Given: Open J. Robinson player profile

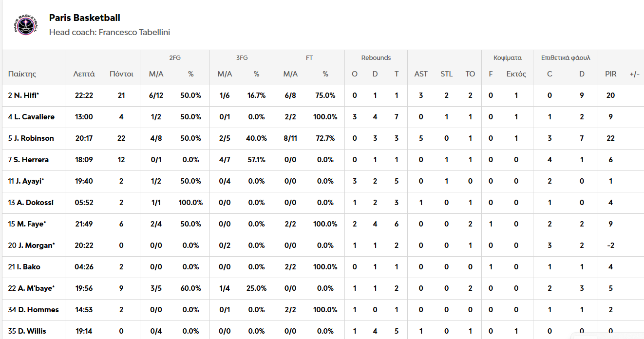Looking at the screenshot, I should click(x=34, y=138).
